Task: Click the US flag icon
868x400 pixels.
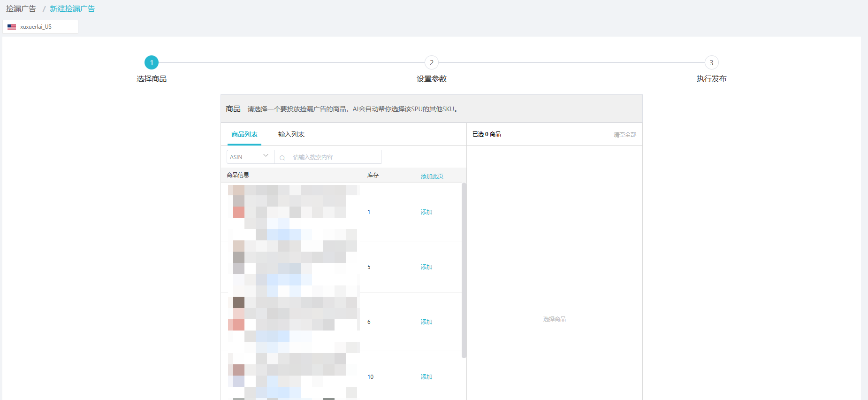Action: click(x=12, y=27)
